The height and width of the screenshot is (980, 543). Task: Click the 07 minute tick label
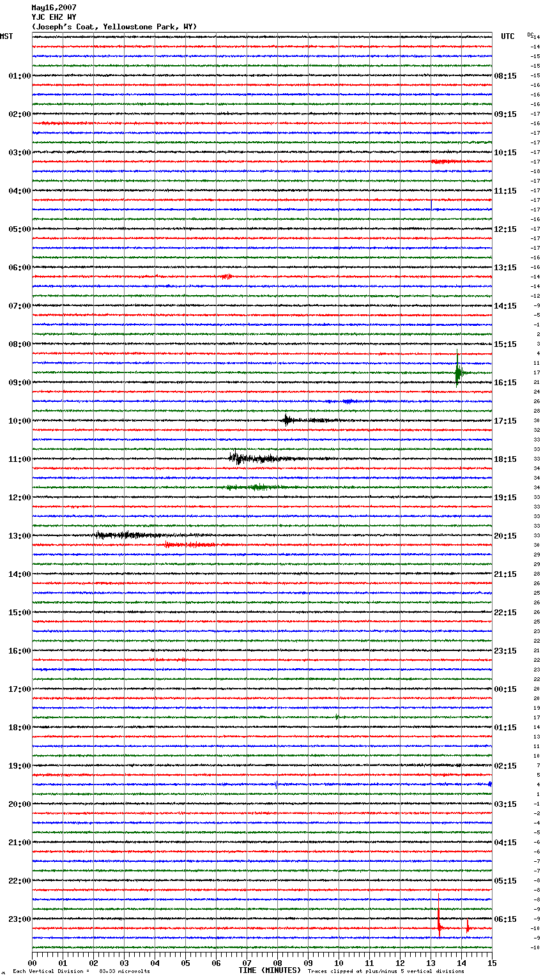click(247, 963)
